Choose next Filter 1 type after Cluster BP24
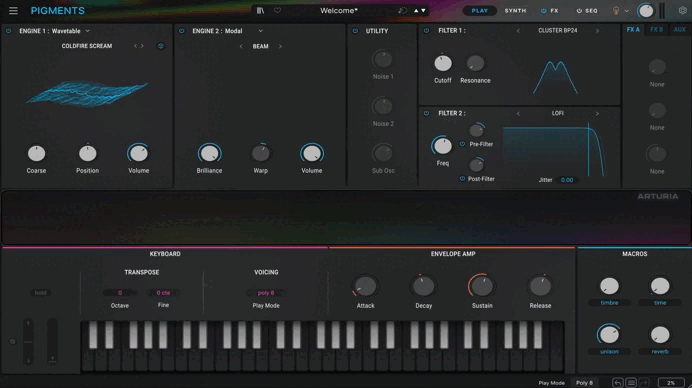This screenshot has width=692, height=388. (597, 30)
